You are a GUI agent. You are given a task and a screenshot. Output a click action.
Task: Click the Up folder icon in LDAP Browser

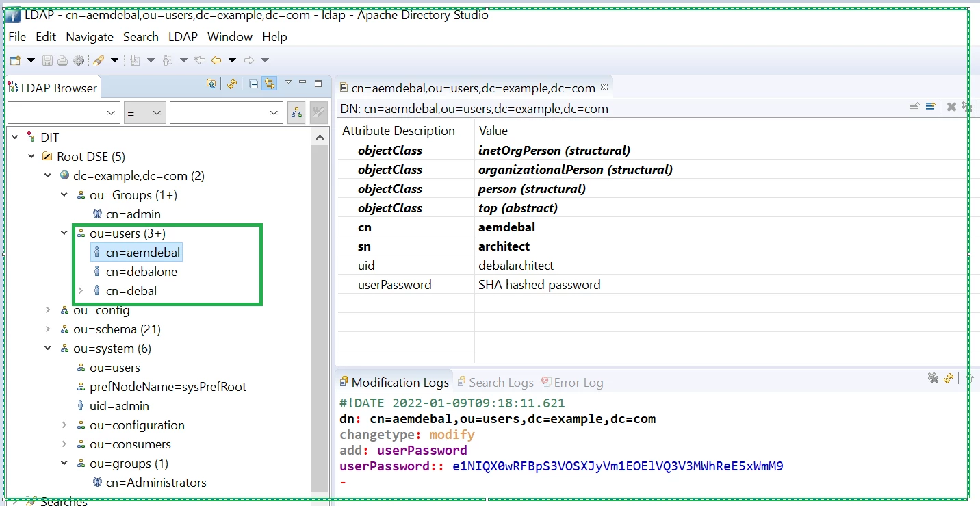click(x=211, y=84)
